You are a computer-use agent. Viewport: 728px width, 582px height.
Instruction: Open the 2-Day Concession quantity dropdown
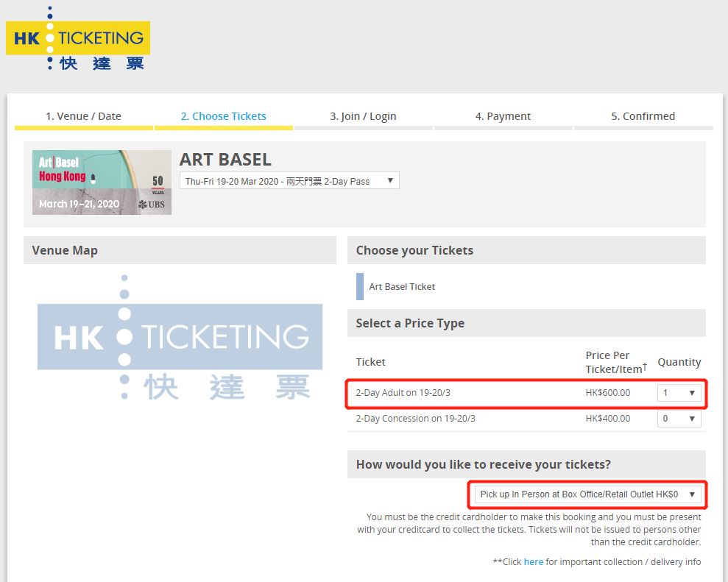click(679, 419)
